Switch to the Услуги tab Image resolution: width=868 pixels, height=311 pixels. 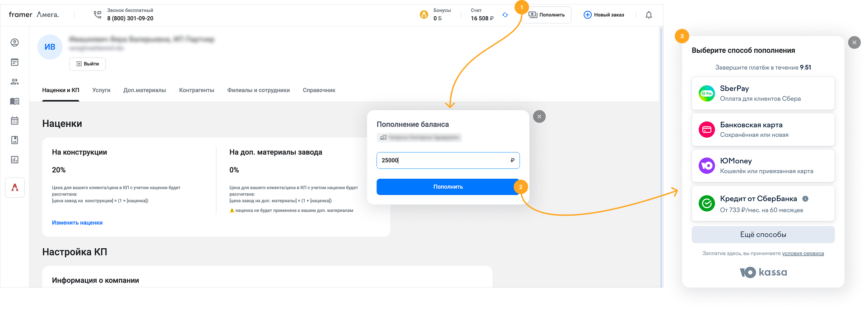coord(101,90)
